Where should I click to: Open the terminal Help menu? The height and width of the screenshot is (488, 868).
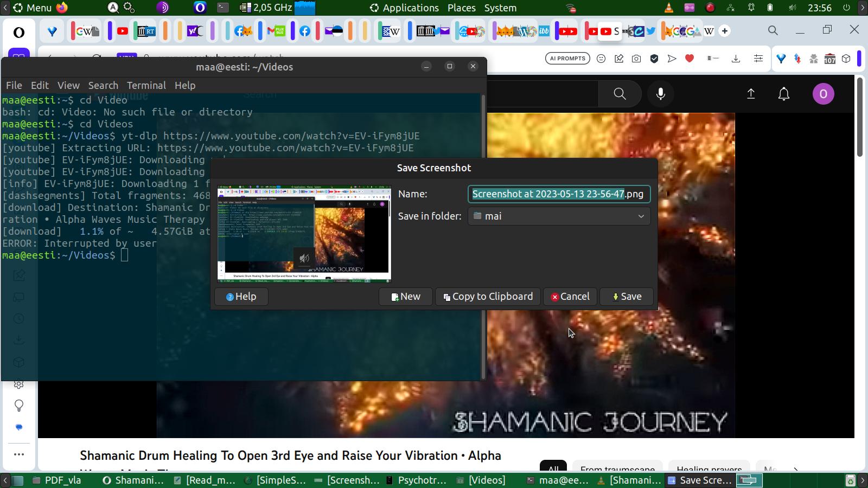coord(185,86)
